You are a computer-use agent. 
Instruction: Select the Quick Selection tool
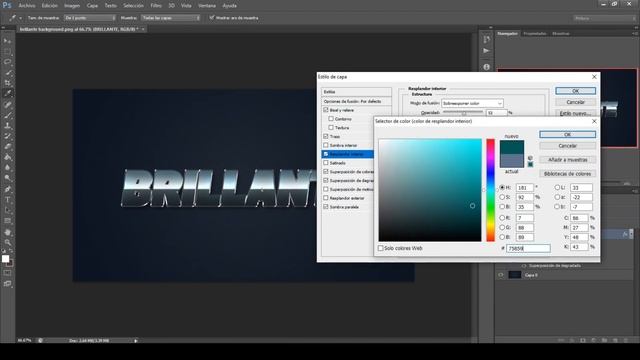click(7, 73)
